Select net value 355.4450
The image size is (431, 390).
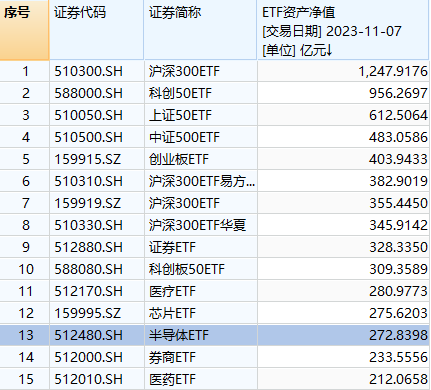343,203
